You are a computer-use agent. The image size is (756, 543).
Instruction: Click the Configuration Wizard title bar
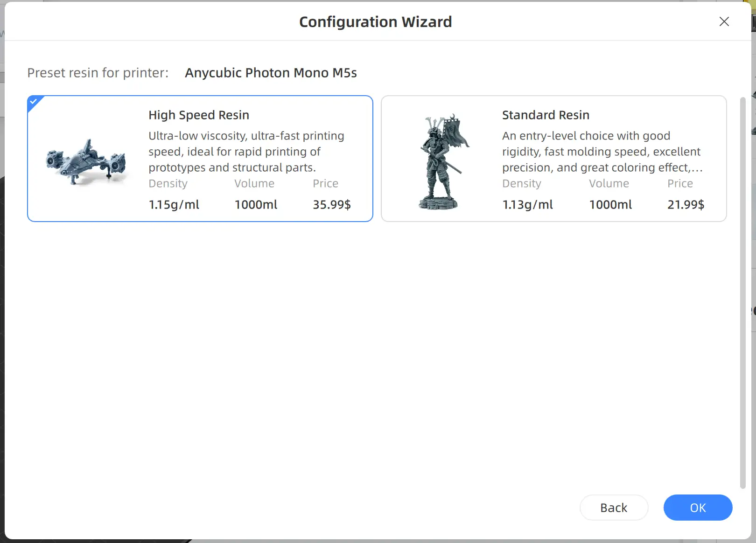376,22
